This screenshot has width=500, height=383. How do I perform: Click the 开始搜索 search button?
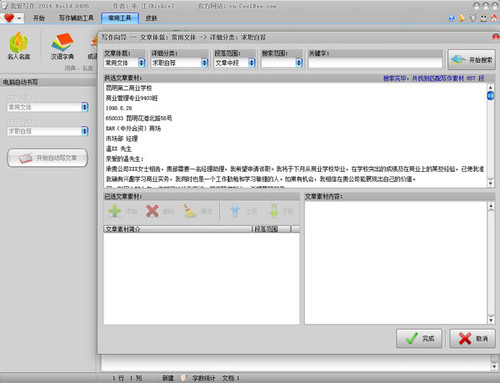pyautogui.click(x=471, y=60)
